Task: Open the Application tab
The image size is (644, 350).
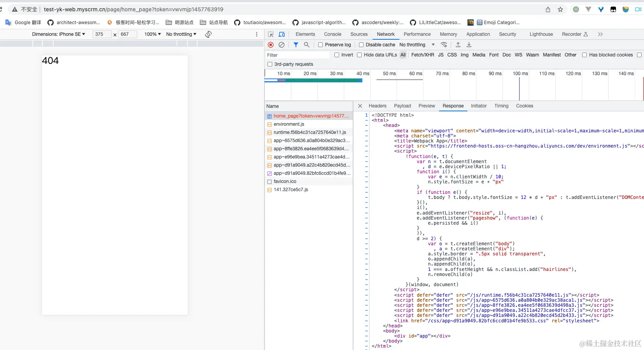Action: point(478,34)
